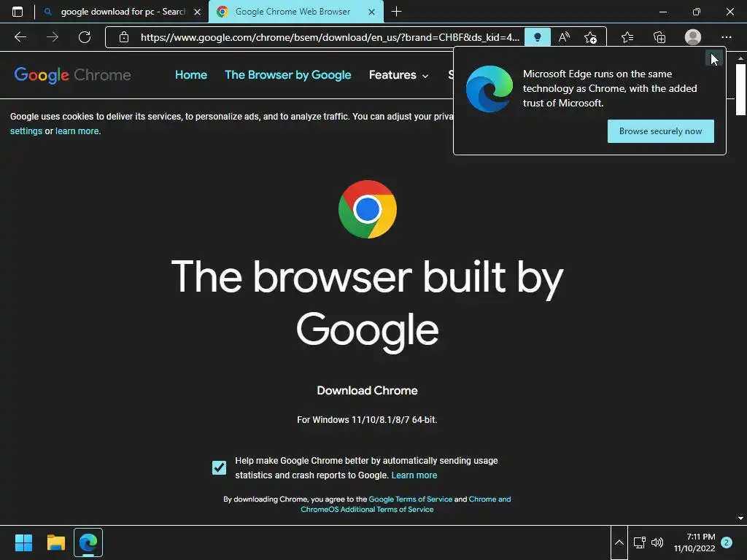The height and width of the screenshot is (560, 747).
Task: Open the Favorites list icon
Action: (x=627, y=37)
